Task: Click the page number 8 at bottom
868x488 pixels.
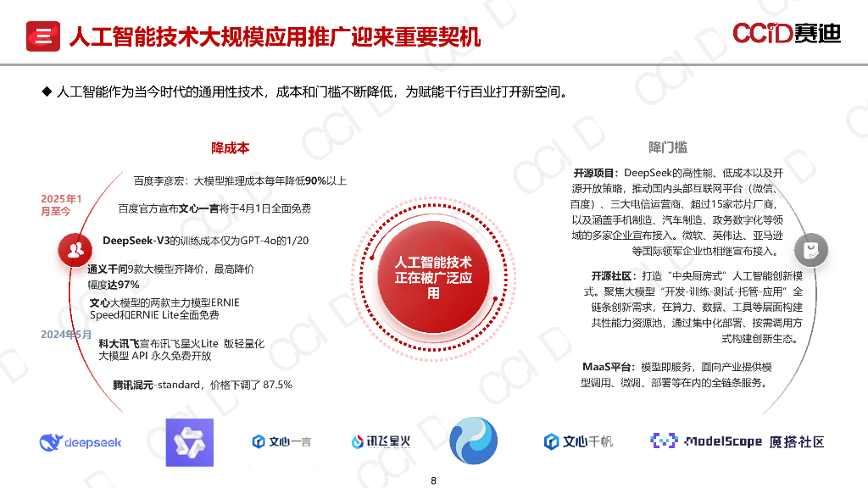Action: click(433, 480)
